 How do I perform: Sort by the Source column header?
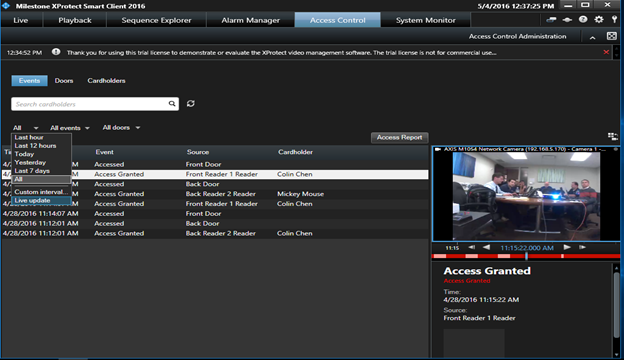(x=198, y=152)
